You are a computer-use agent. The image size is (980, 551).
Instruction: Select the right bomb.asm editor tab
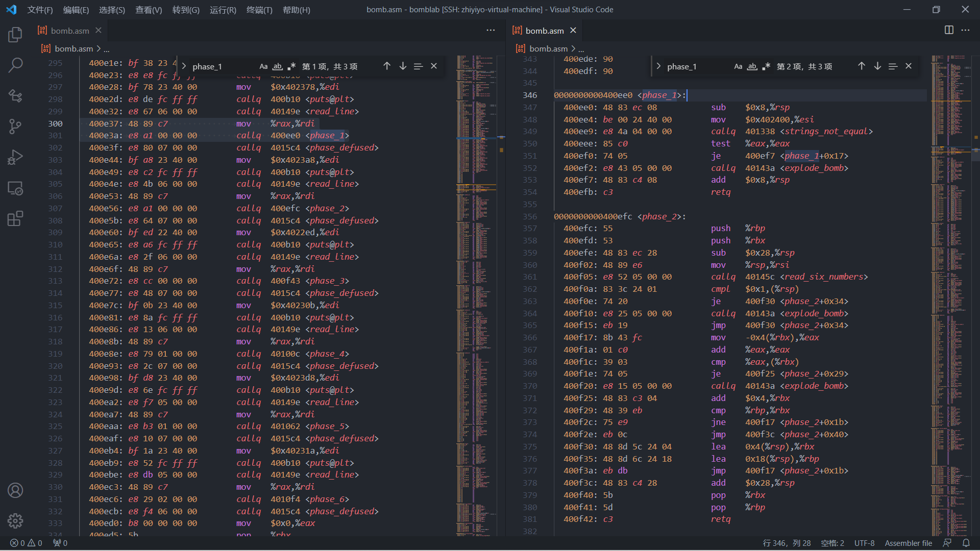(545, 31)
